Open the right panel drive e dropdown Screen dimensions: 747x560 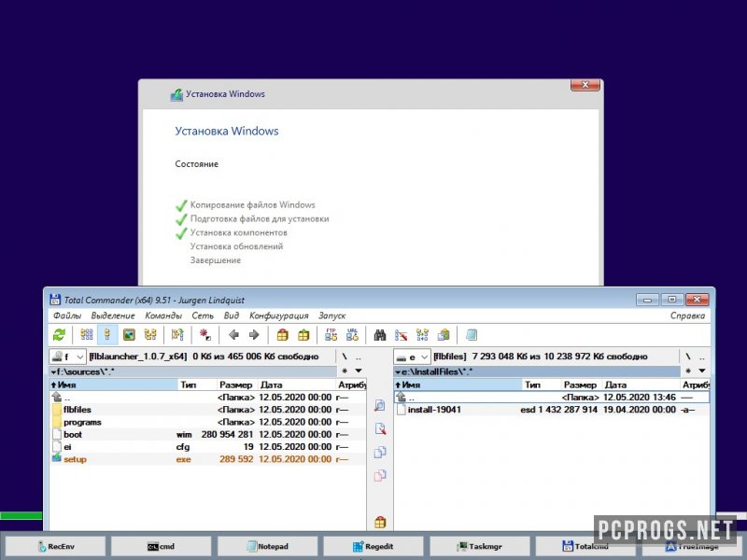click(x=412, y=357)
